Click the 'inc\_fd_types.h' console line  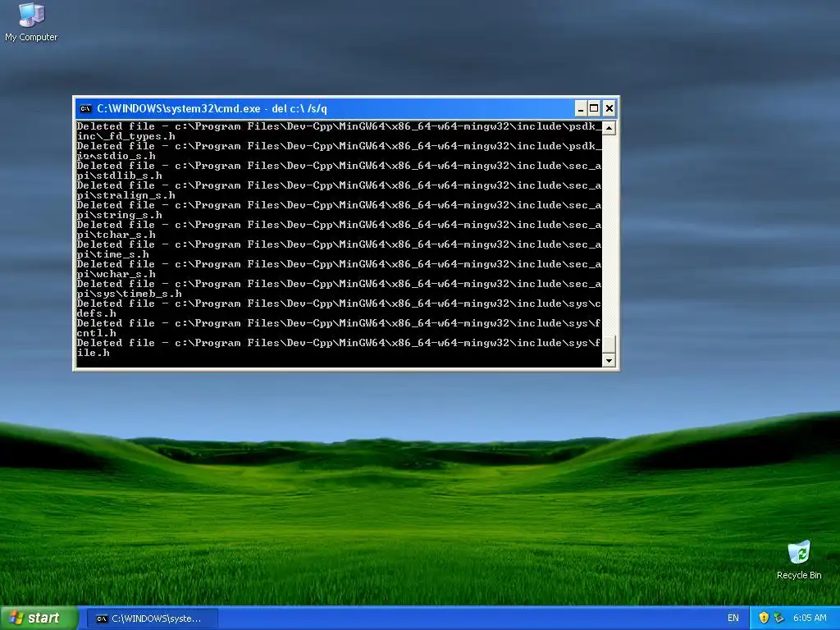[126, 137]
